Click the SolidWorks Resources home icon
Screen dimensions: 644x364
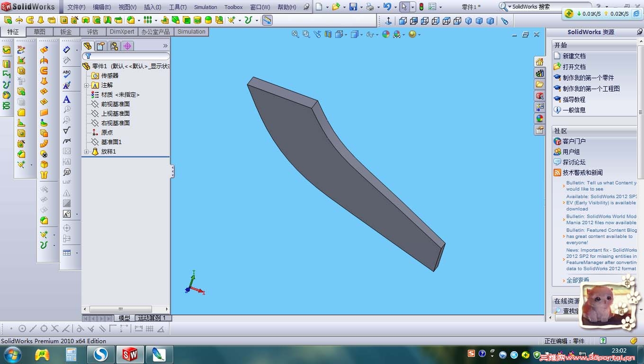[540, 62]
